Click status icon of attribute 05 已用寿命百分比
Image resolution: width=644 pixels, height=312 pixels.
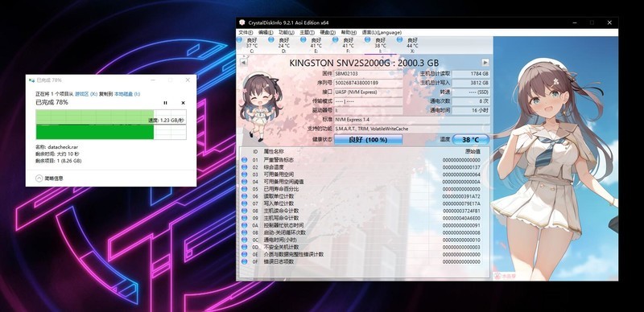[245, 189]
